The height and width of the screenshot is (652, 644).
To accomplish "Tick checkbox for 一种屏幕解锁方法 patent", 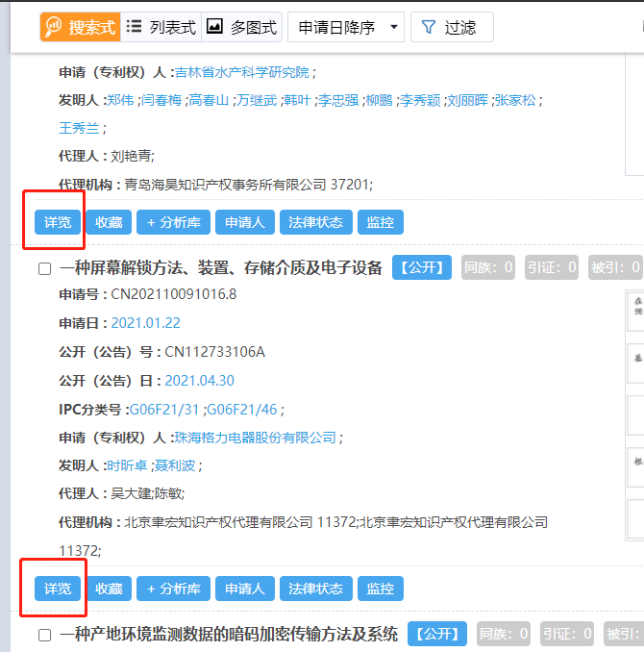I will (44, 268).
